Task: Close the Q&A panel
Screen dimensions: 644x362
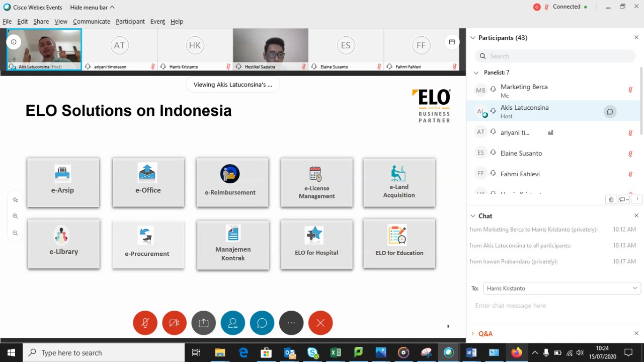Action: [x=636, y=333]
